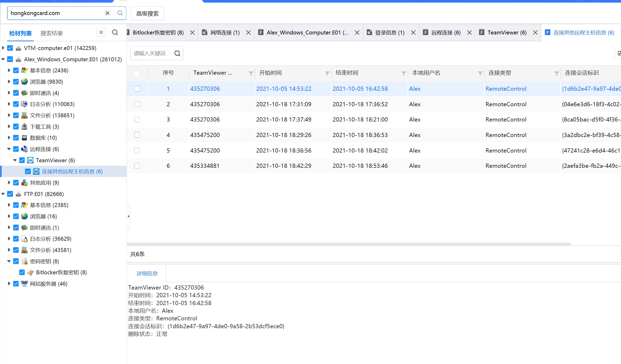Open the 远程连接 (6) tab
This screenshot has height=364, width=621.
446,32
